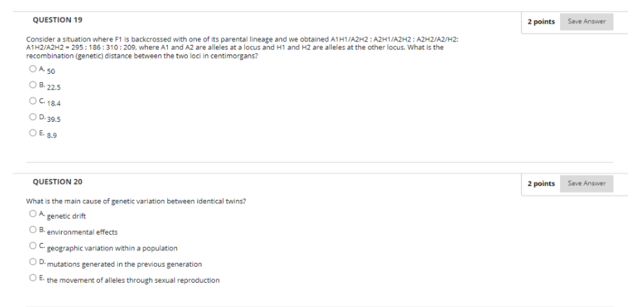Click the 2 points label of Question 20

(541, 184)
